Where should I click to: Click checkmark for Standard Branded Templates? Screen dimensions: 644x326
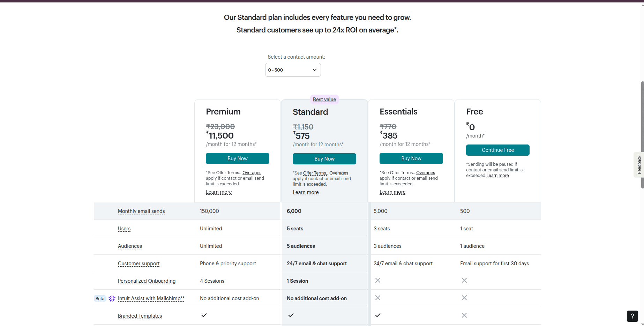click(291, 315)
